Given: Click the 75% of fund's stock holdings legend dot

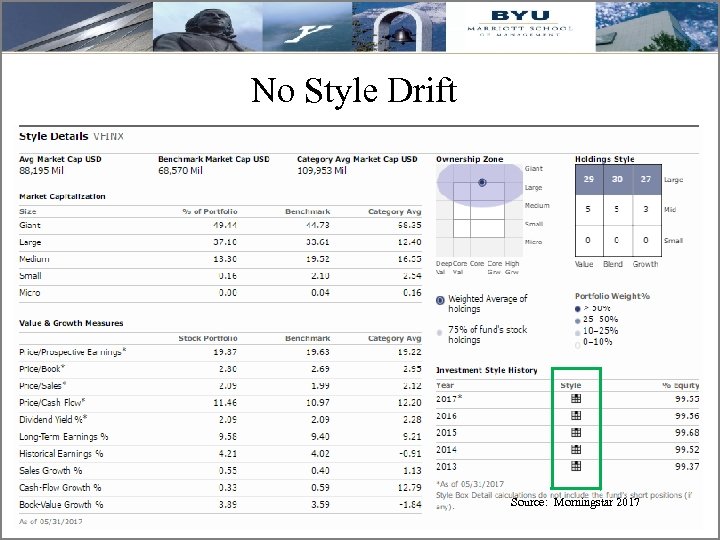Looking at the screenshot, I should tap(439, 332).
